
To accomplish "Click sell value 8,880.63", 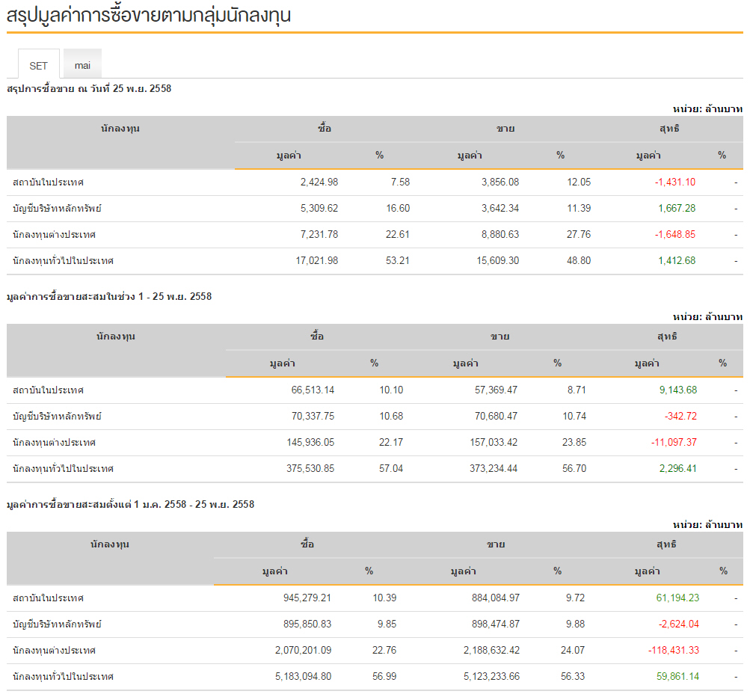I will tap(500, 234).
